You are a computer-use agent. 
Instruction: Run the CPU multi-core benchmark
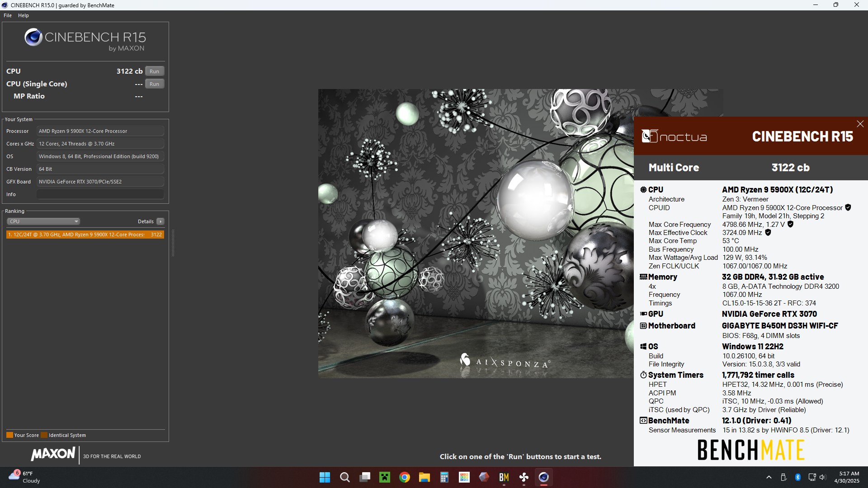(155, 71)
